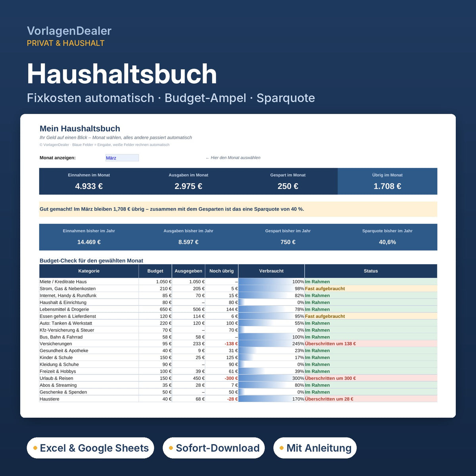Image resolution: width=476 pixels, height=476 pixels.
Task: Click the Ausgaben im Monat 2.975 € tile
Action: (188, 181)
